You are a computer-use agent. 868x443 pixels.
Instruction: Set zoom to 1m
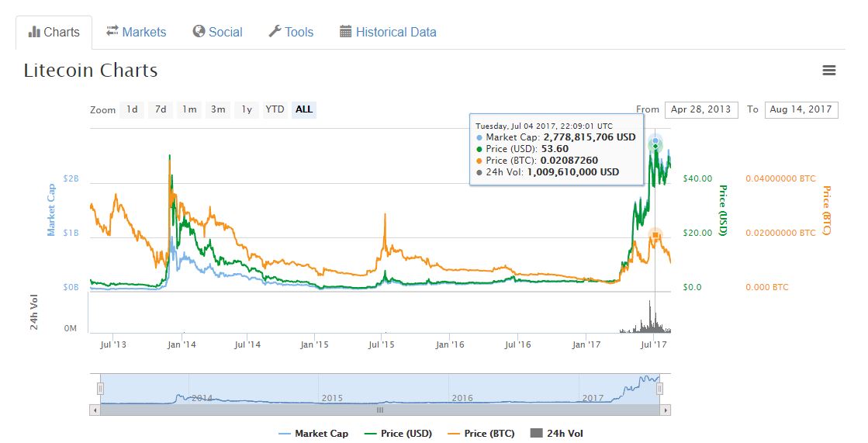[x=190, y=109]
